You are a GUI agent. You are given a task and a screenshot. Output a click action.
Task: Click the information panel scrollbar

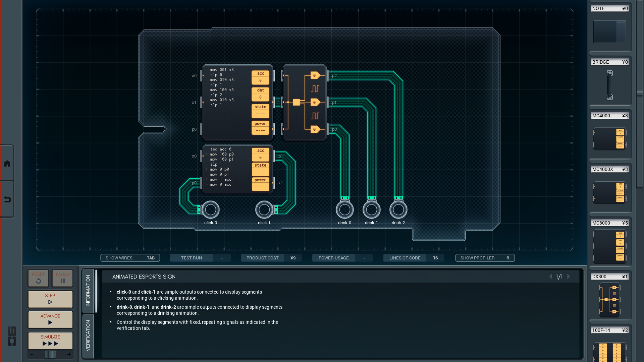pos(96,291)
